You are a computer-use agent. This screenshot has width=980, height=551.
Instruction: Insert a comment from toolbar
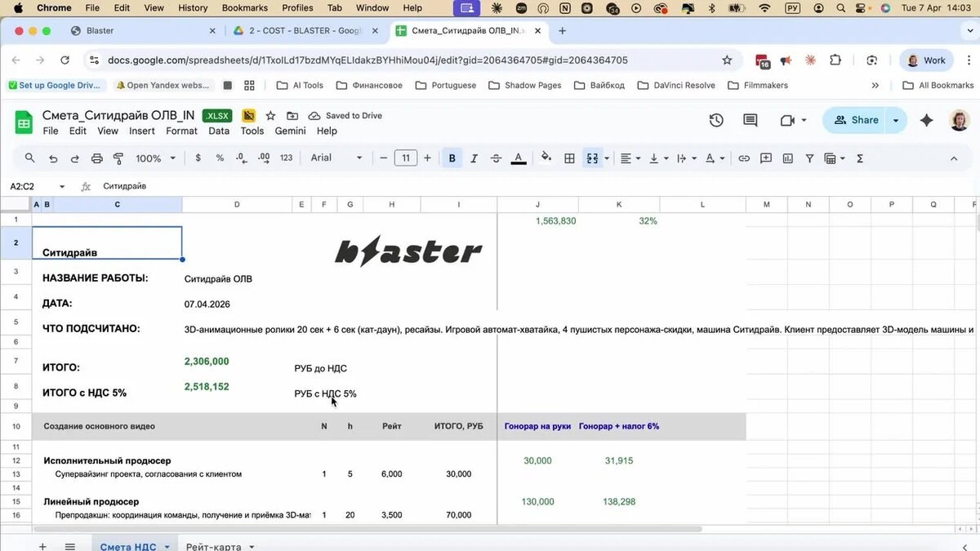(766, 158)
